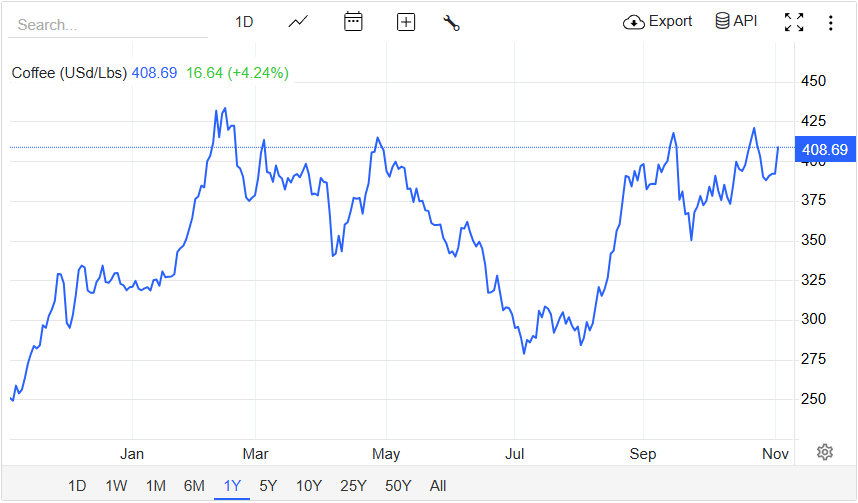Viewport: 858px width, 503px height.
Task: Select the 5Y time range
Action: [268, 486]
